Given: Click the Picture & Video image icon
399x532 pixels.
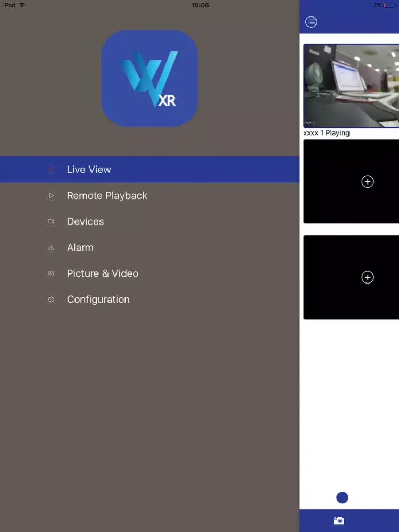Looking at the screenshot, I should 51,273.
